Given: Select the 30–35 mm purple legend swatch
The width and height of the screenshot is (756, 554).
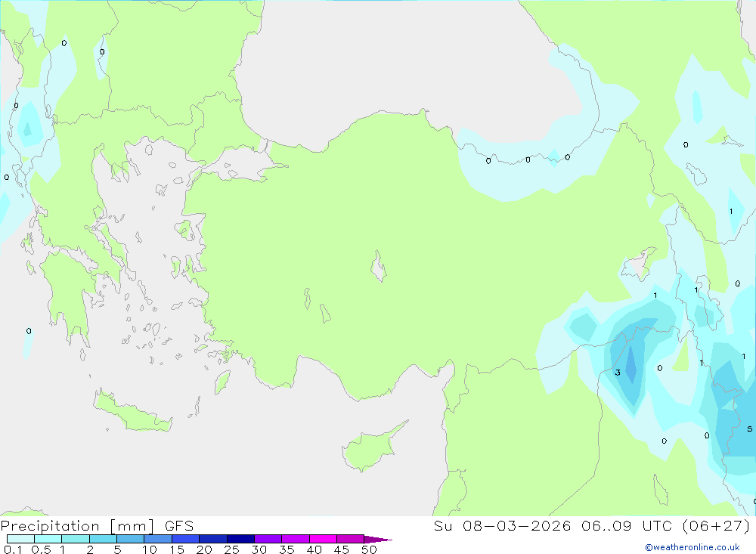Looking at the screenshot, I should [x=268, y=539].
